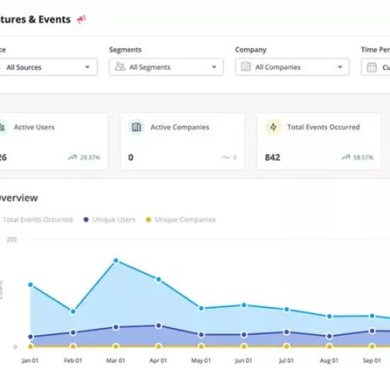Click the Active Companies flat trend icon
The width and height of the screenshot is (390, 370).
[x=226, y=157]
